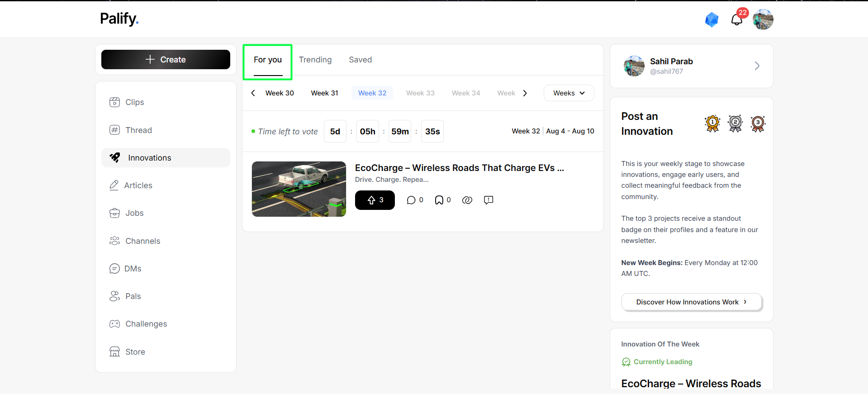Click the 59m countdown box
This screenshot has width=868, height=394.
point(400,131)
